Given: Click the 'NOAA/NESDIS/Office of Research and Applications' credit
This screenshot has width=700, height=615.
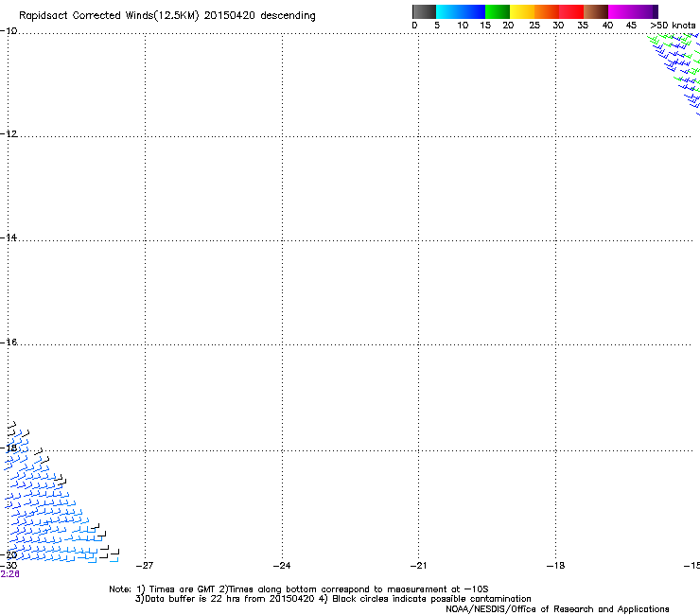Looking at the screenshot, I should (557, 609).
